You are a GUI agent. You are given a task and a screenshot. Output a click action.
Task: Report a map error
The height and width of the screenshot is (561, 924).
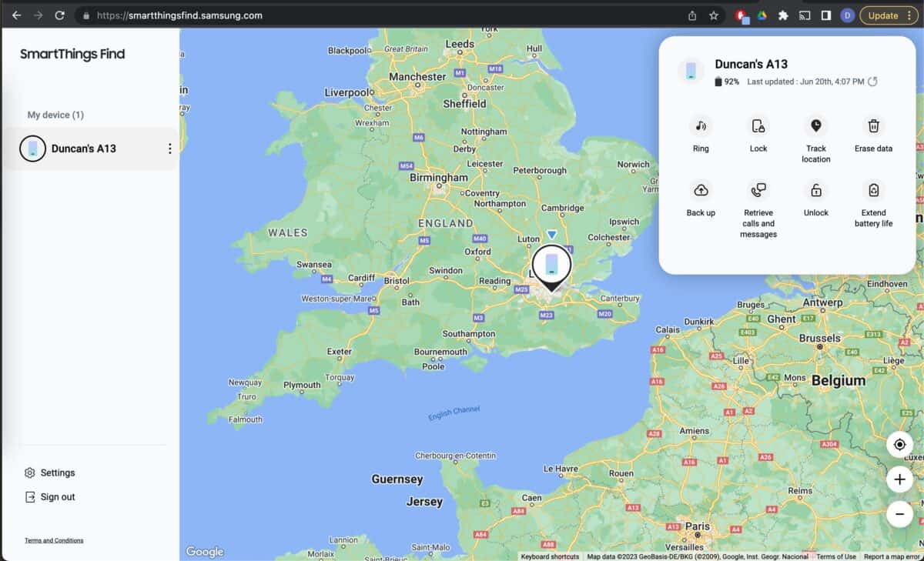tap(892, 556)
